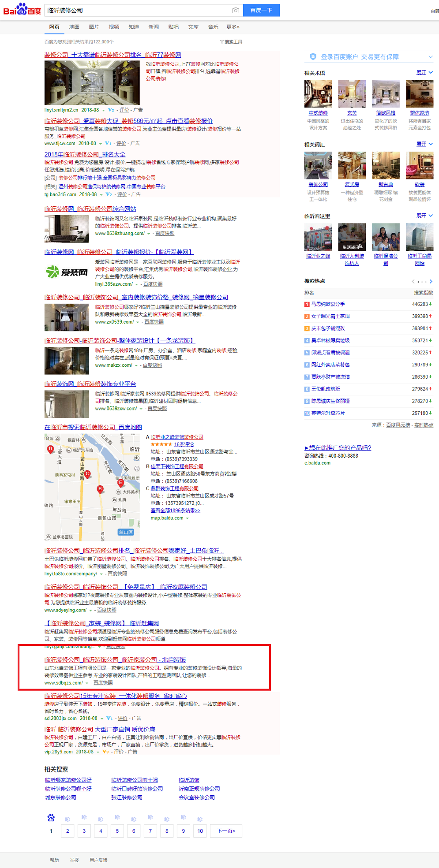Click the 爱装网 logo image
439x868 pixels.
67,272
